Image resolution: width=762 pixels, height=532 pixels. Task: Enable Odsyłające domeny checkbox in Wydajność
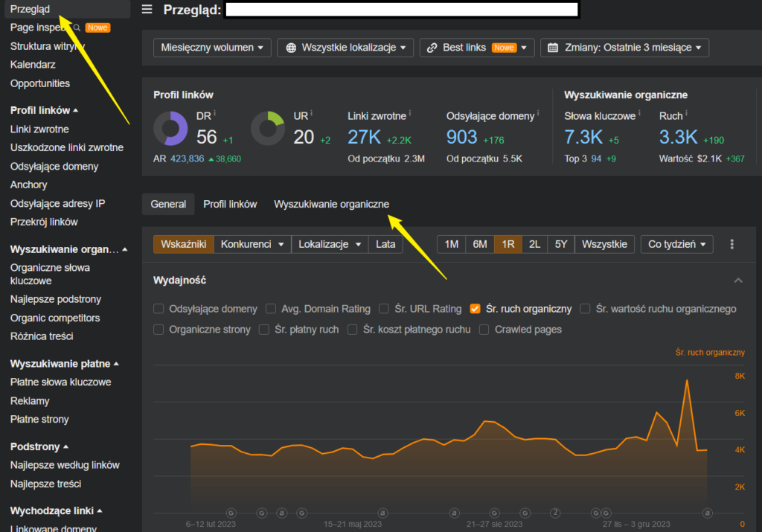(x=159, y=309)
